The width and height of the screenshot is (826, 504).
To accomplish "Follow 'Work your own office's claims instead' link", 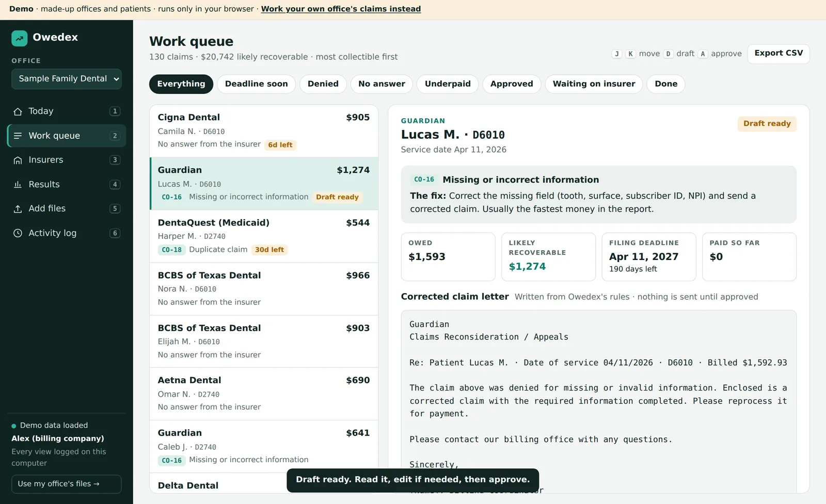I will [341, 9].
